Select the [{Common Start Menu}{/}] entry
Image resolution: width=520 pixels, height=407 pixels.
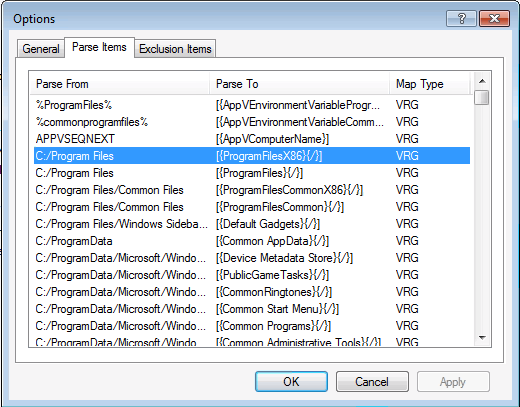coord(277,309)
